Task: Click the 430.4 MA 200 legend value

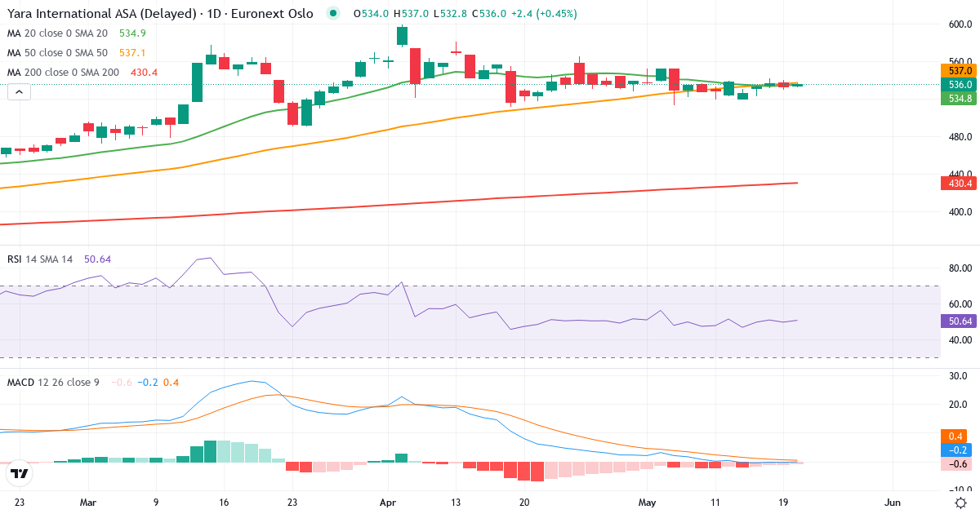Action: click(144, 73)
